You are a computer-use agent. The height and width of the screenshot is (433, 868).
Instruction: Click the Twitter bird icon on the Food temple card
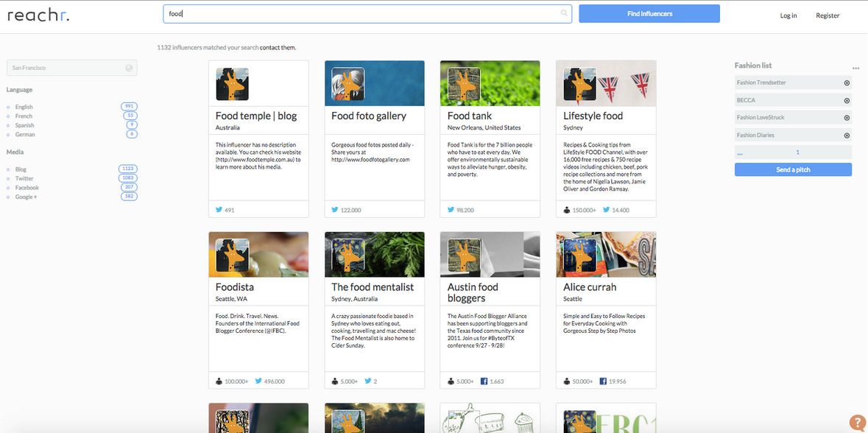click(x=219, y=209)
